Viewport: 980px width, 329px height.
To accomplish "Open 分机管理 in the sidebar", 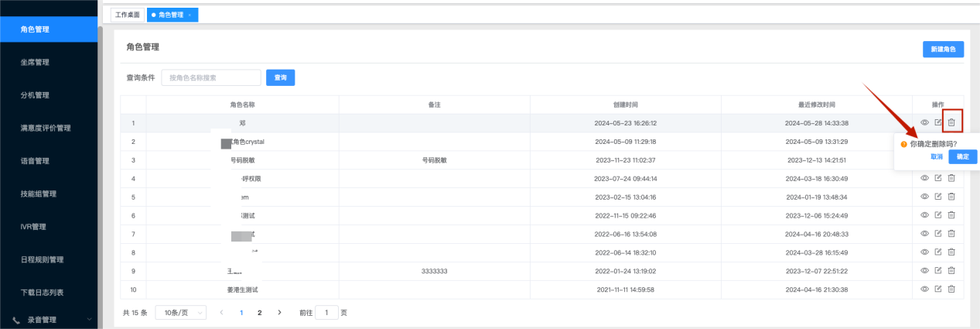I will [x=49, y=95].
